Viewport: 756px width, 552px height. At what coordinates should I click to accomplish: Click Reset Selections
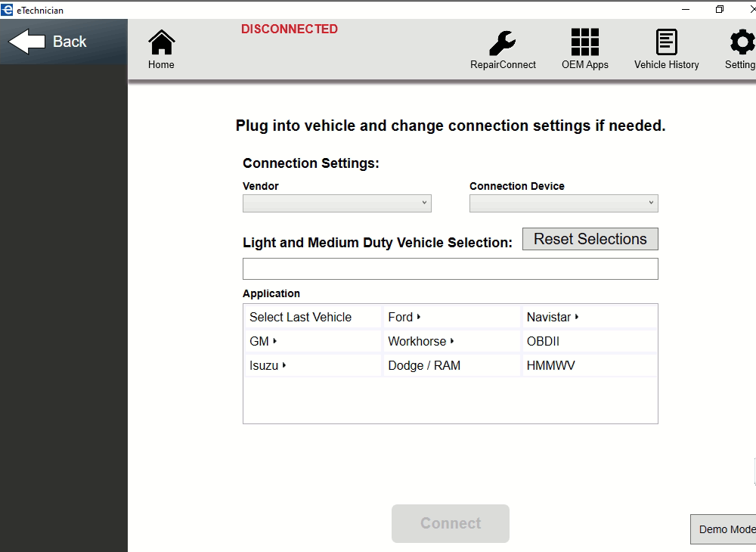click(x=590, y=238)
